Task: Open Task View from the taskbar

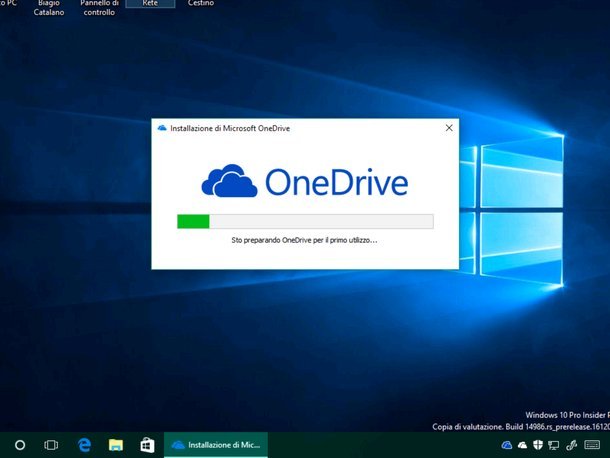Action: click(51, 445)
